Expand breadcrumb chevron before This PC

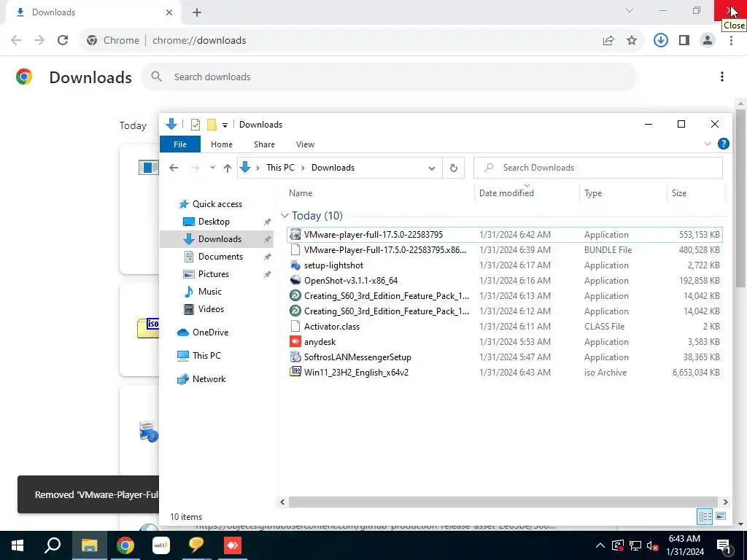tap(258, 168)
